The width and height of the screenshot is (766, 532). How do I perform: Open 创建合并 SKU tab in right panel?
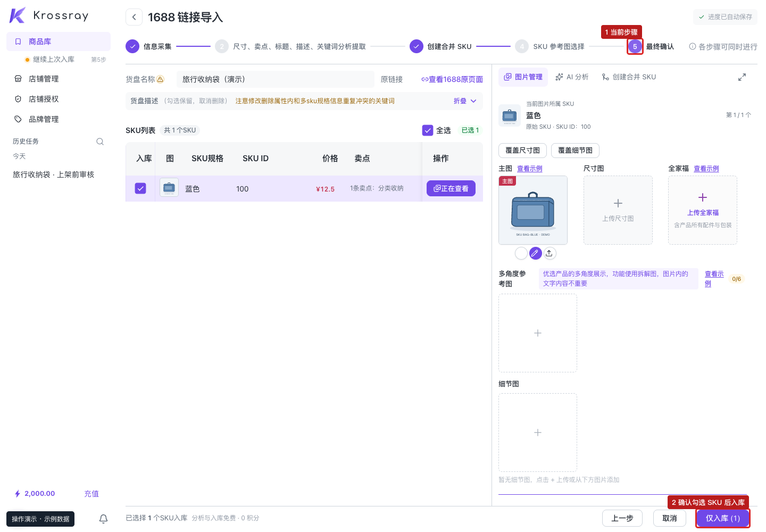tap(629, 77)
